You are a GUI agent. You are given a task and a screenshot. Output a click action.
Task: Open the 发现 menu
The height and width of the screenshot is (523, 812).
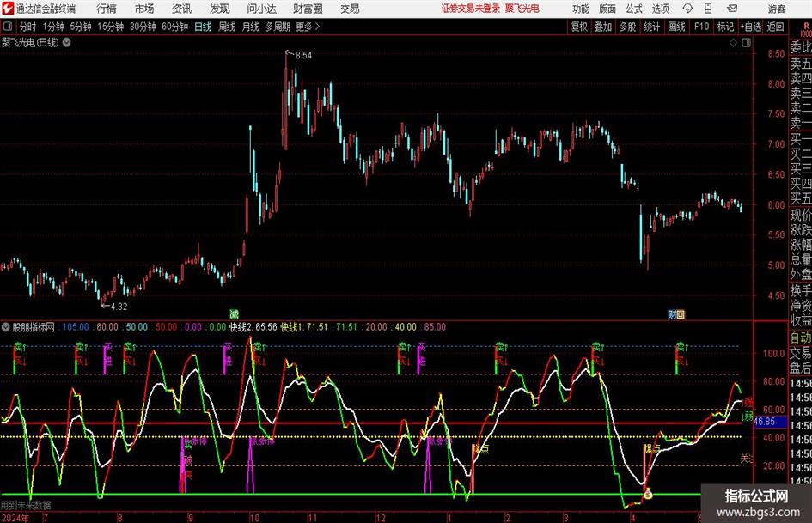pyautogui.click(x=220, y=9)
